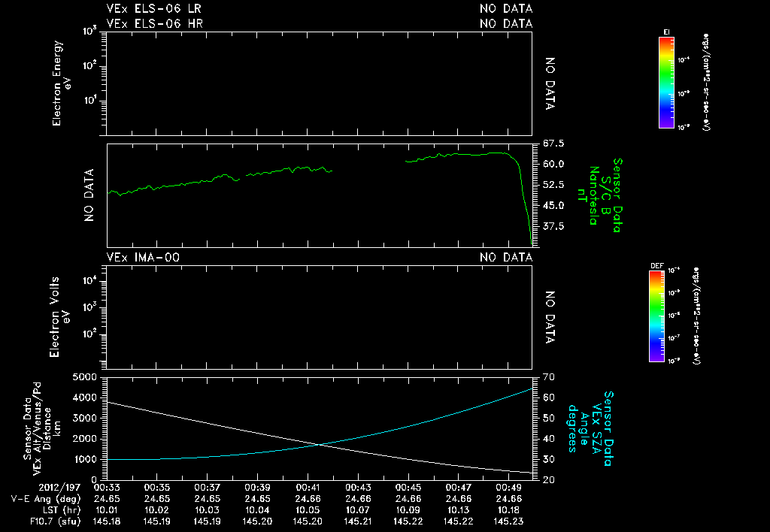Click the 1000 km altitude tick label
The image size is (770, 532).
(84, 459)
